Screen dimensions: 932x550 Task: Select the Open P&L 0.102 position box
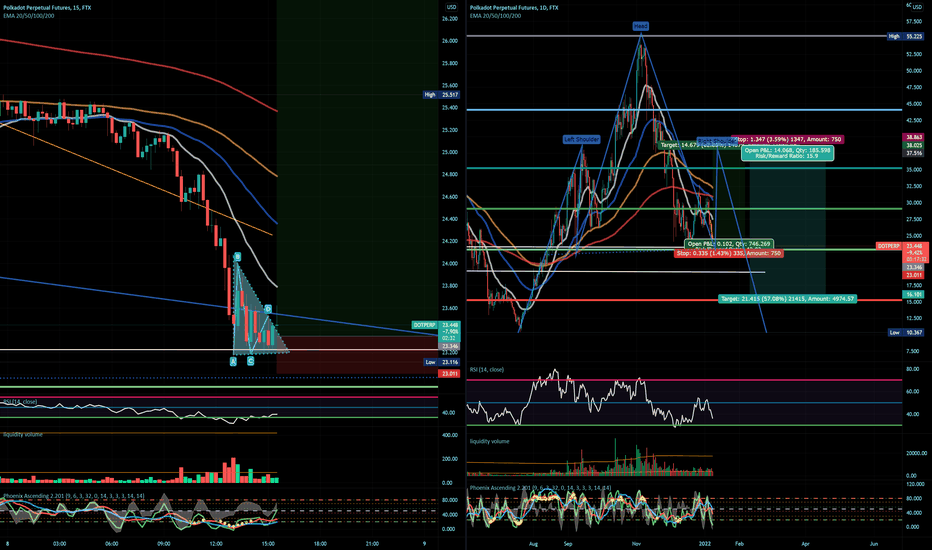(729, 244)
